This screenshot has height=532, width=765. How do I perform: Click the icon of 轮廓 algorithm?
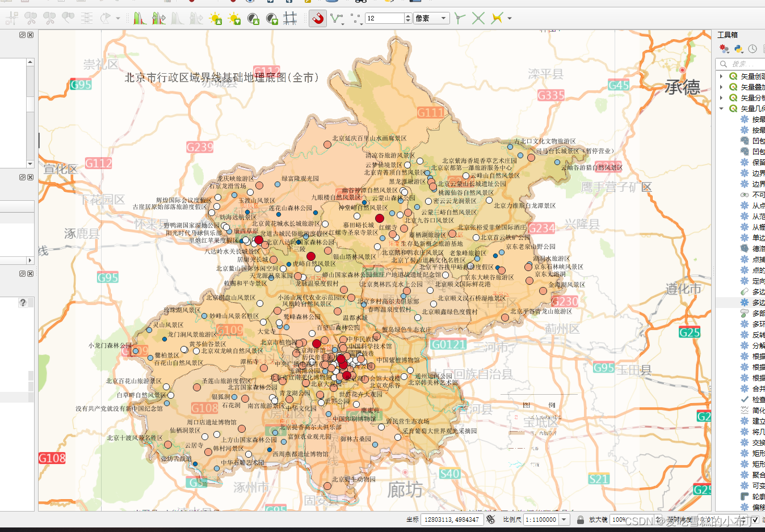coord(745,496)
